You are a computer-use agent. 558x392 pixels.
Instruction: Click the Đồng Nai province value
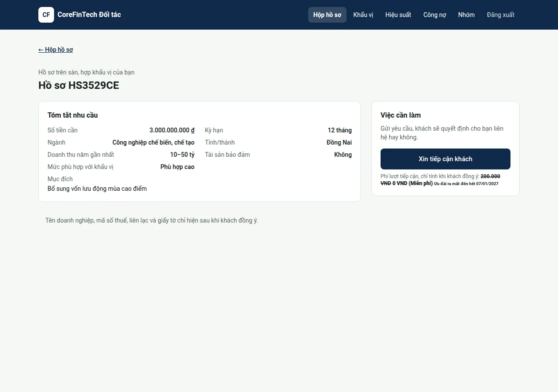tap(339, 142)
